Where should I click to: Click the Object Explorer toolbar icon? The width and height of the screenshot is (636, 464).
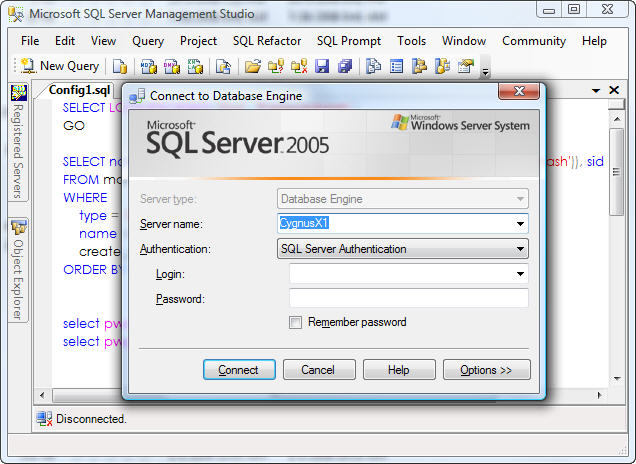point(419,66)
